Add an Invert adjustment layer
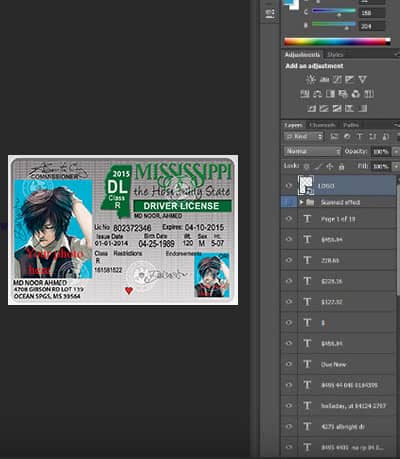This screenshot has width=400, height=459. 312,108
